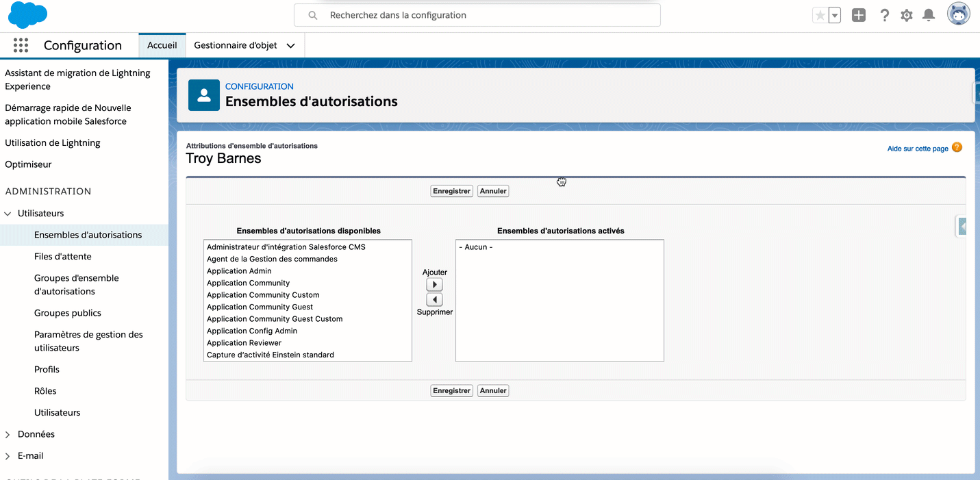Click the configuration search field
Image resolution: width=980 pixels, height=480 pixels.
pos(477,15)
